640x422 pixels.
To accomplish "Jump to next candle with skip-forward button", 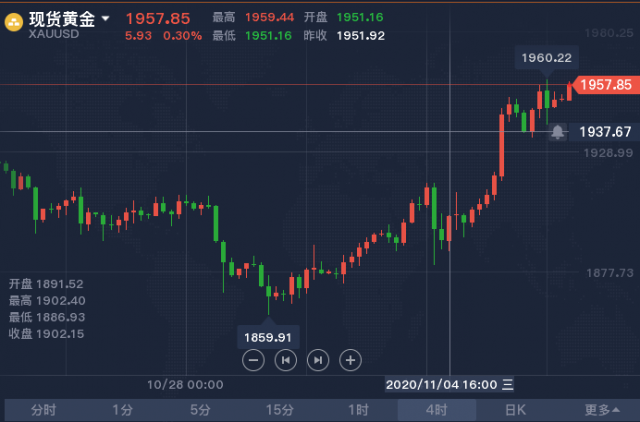I will pyautogui.click(x=318, y=360).
